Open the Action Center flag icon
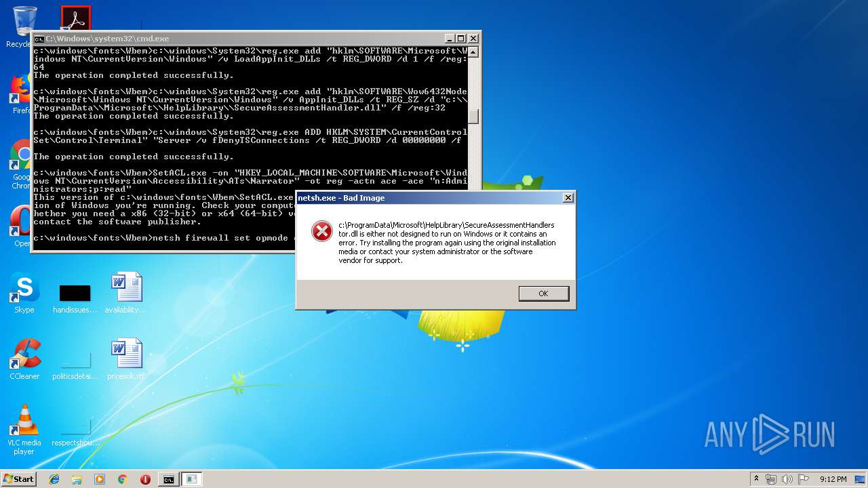 pos(804,479)
